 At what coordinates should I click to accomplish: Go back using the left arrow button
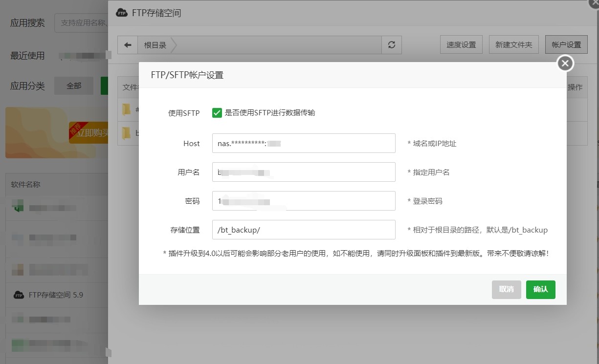click(128, 45)
